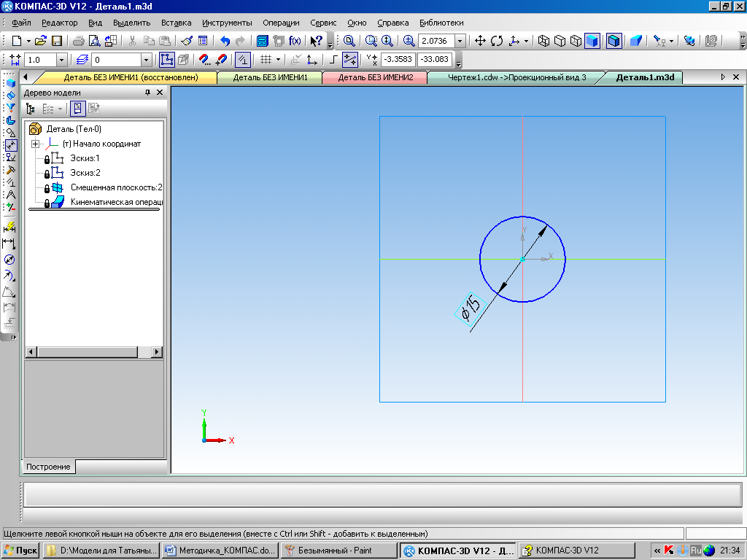This screenshot has height=560, width=747.
Task: Select the Pan view cross-arrows tool
Action: coord(480,41)
